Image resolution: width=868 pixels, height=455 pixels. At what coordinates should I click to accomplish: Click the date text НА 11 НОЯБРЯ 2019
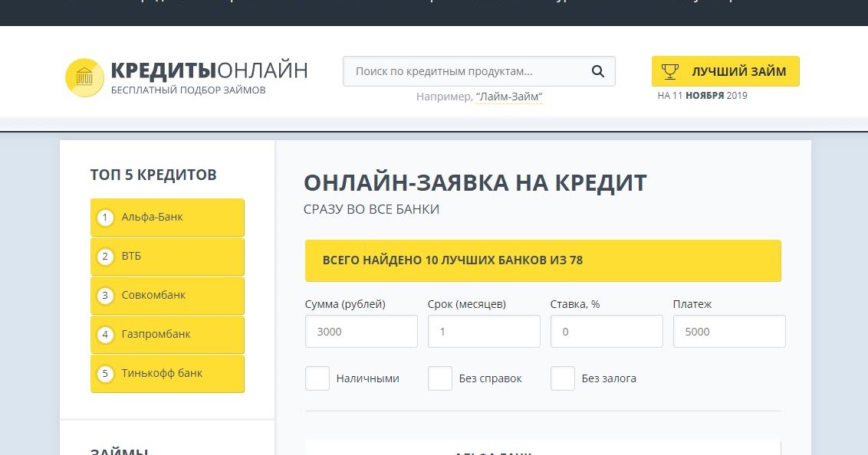(702, 96)
